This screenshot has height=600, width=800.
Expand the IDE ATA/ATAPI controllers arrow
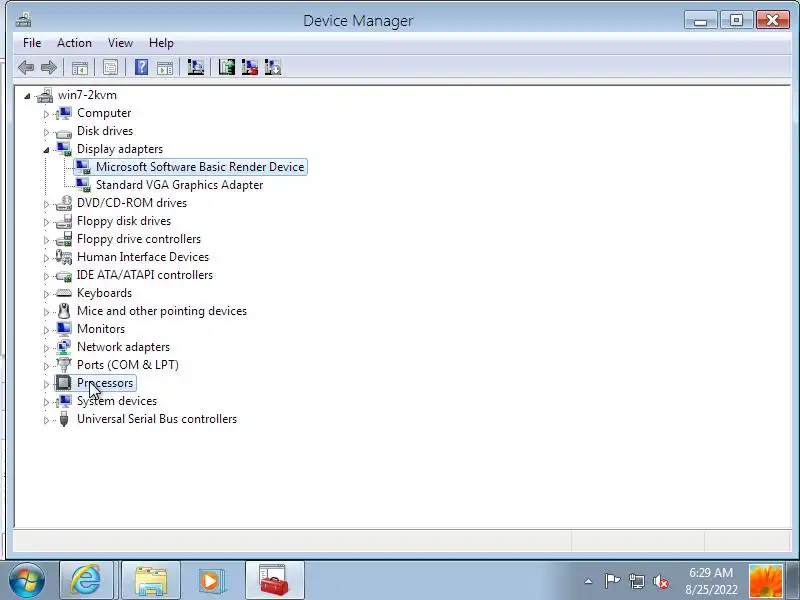pos(46,276)
